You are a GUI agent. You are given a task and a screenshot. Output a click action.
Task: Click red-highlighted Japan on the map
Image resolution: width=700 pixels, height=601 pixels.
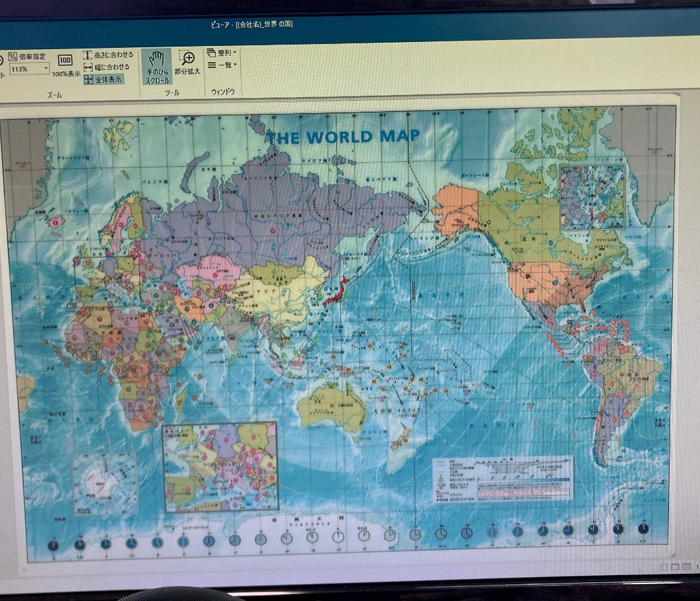pyautogui.click(x=336, y=291)
